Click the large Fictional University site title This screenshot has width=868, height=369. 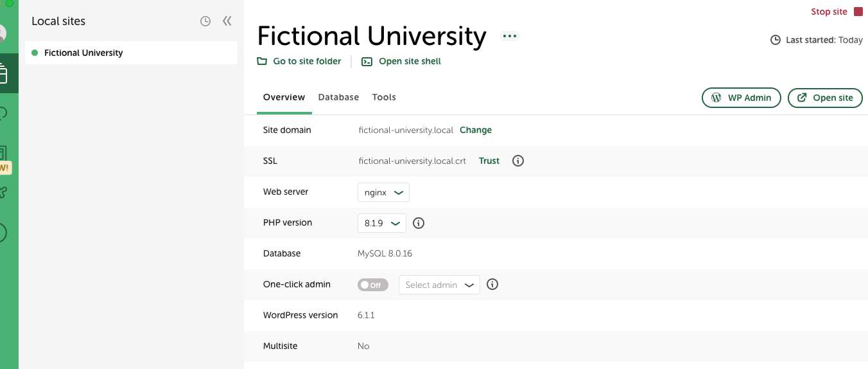(372, 36)
